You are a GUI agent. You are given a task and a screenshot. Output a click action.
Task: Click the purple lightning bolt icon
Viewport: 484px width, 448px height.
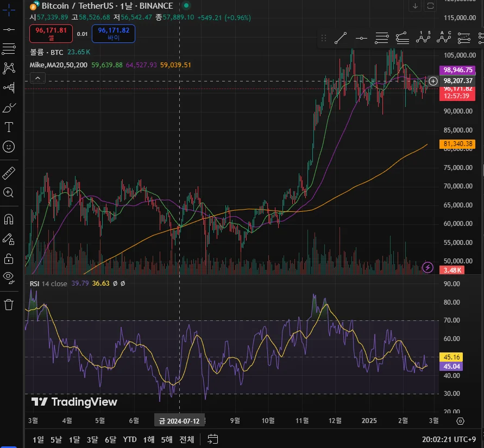tap(428, 267)
